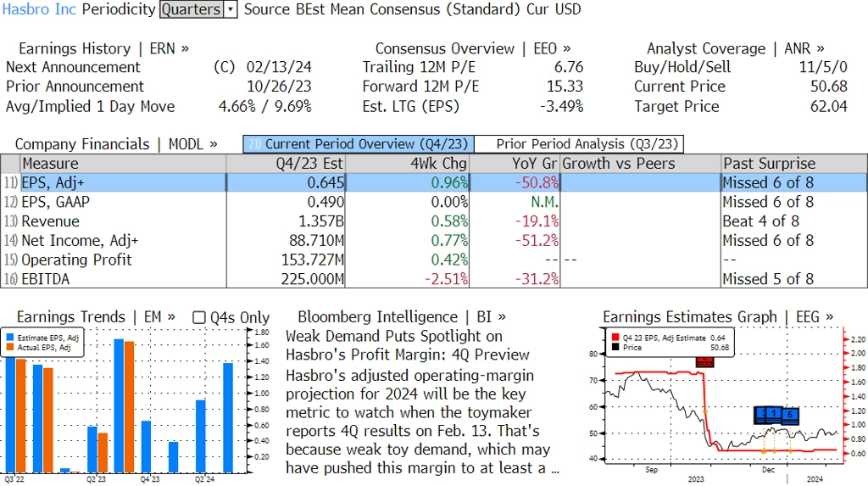This screenshot has height=486, width=868.
Task: Click the Missed 5 of 8 surprise cell
Action: [768, 279]
